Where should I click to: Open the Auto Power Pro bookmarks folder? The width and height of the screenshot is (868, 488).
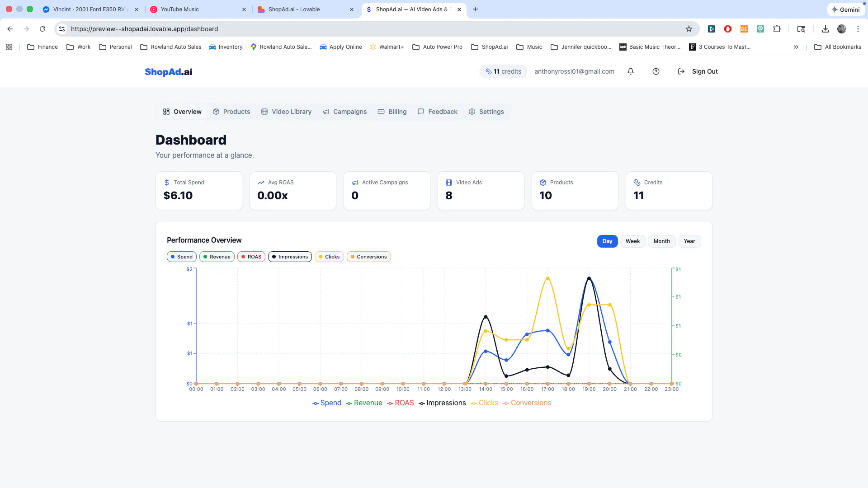point(438,47)
